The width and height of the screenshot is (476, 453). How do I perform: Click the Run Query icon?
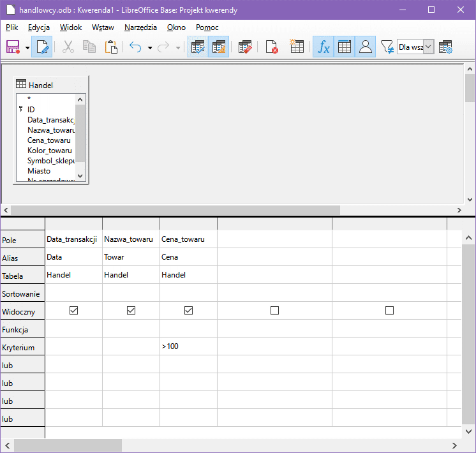click(197, 47)
